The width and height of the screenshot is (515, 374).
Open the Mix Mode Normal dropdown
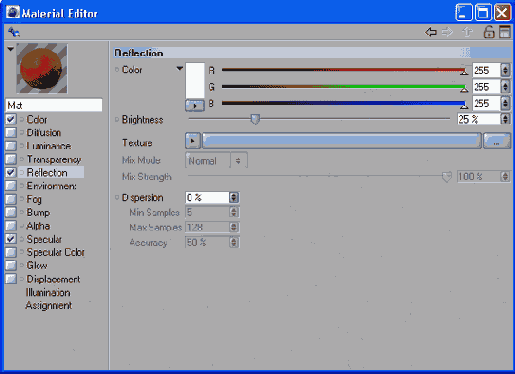coord(216,161)
